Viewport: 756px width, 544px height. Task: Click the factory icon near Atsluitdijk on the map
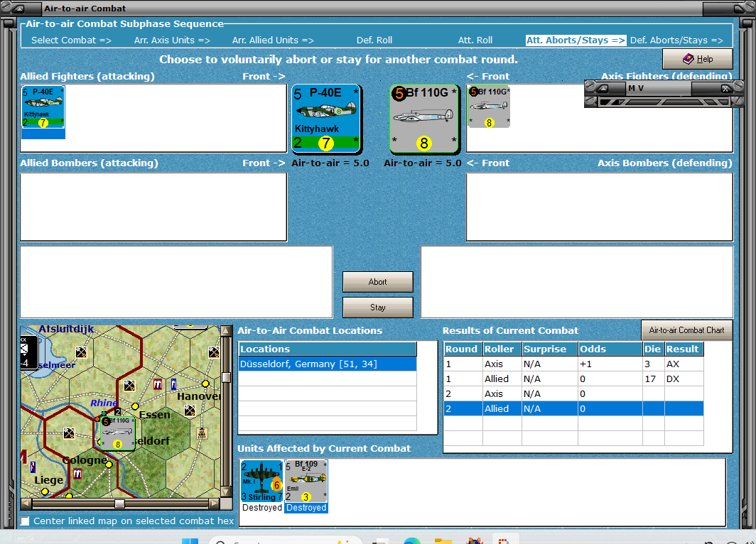81,352
